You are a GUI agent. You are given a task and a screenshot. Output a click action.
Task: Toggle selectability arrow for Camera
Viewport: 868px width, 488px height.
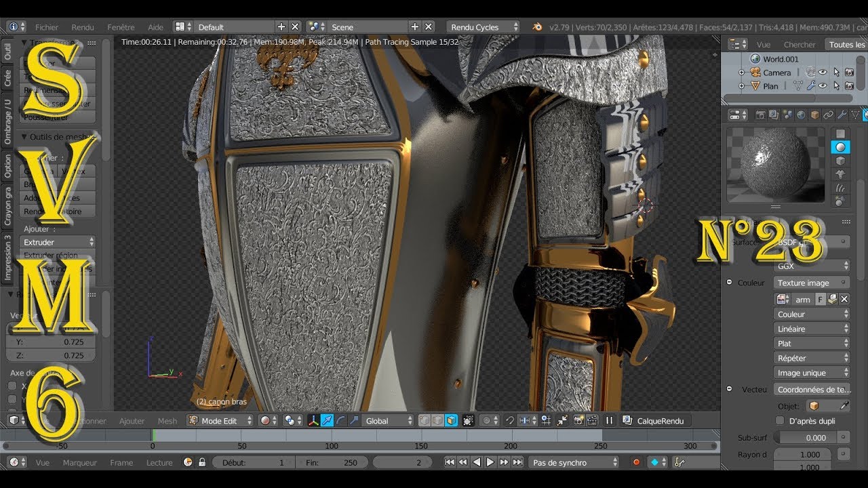[836, 73]
